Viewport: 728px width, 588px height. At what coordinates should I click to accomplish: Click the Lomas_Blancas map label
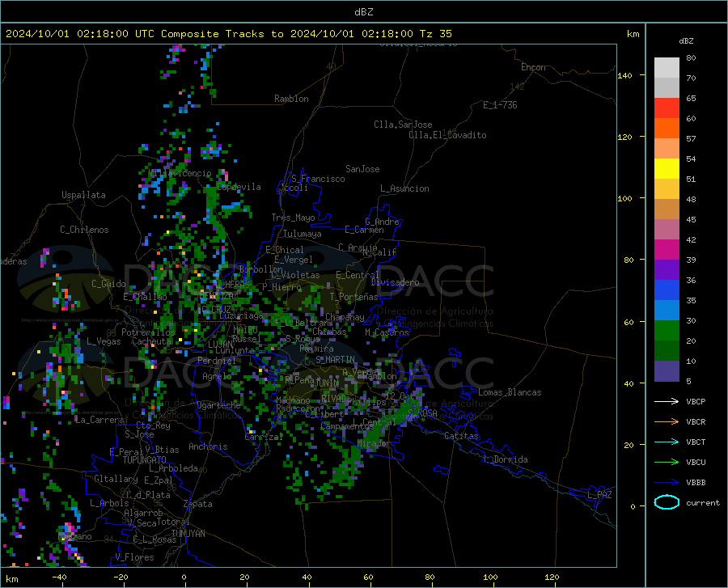pos(510,392)
